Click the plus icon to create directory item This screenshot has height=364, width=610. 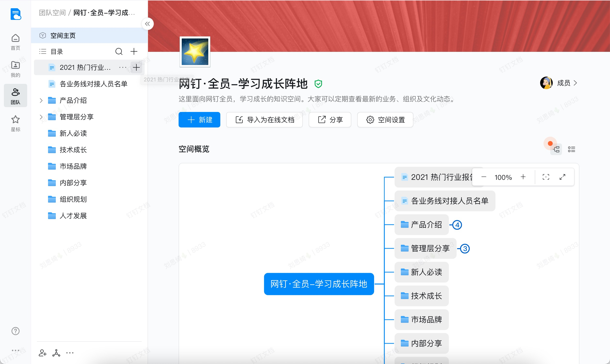(134, 52)
